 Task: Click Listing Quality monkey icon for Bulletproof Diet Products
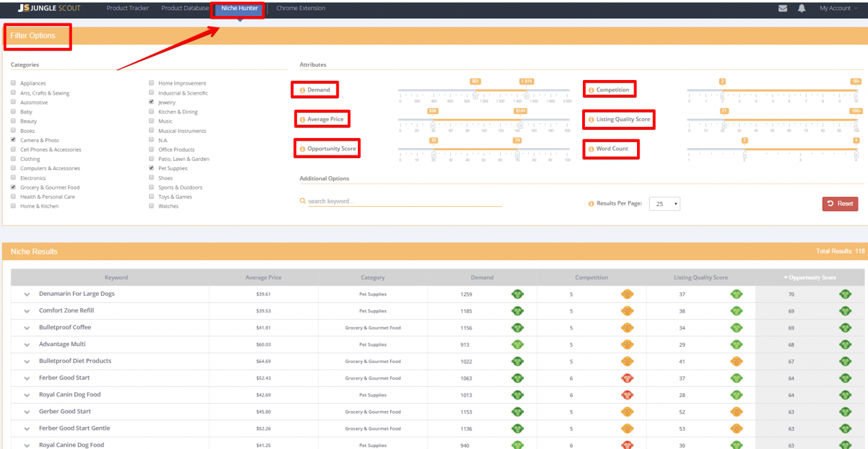(x=736, y=361)
